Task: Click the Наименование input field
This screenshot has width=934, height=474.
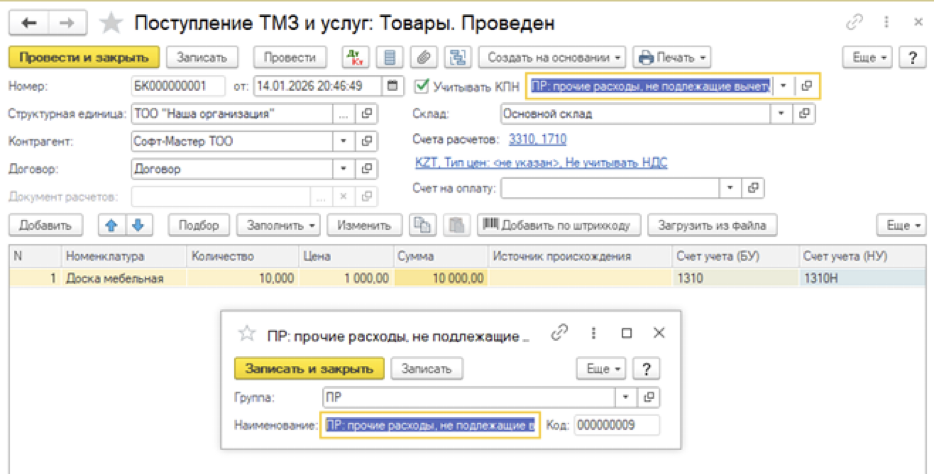Action: tap(429, 426)
